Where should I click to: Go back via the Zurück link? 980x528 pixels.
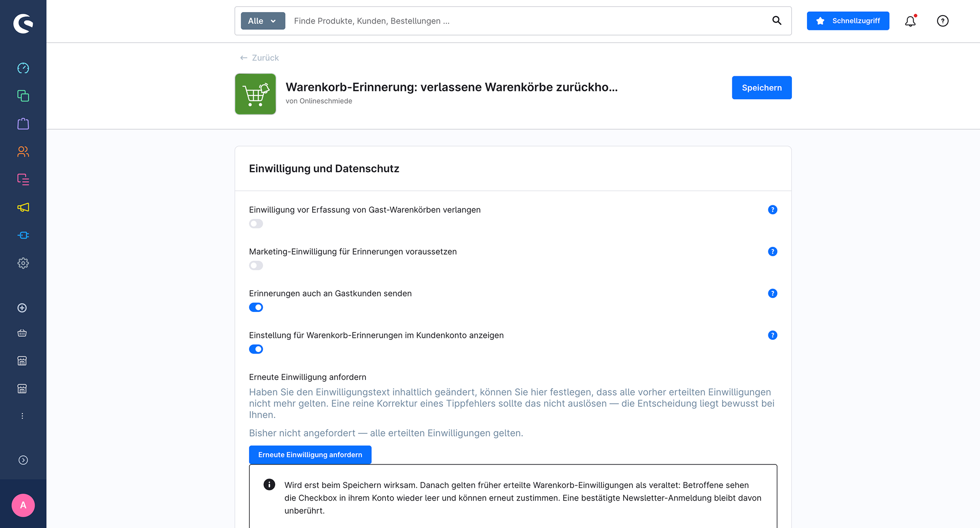pyautogui.click(x=259, y=58)
